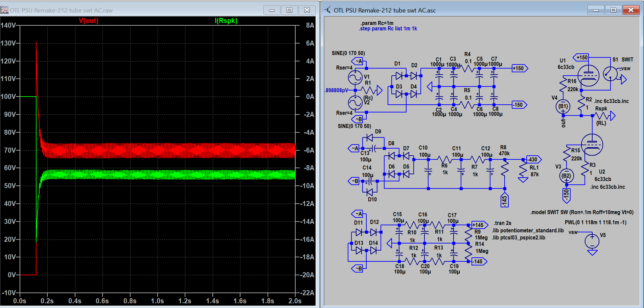Minimize the waveform .raw window
Screen dimensions: 644x308
pyautogui.click(x=272, y=10)
